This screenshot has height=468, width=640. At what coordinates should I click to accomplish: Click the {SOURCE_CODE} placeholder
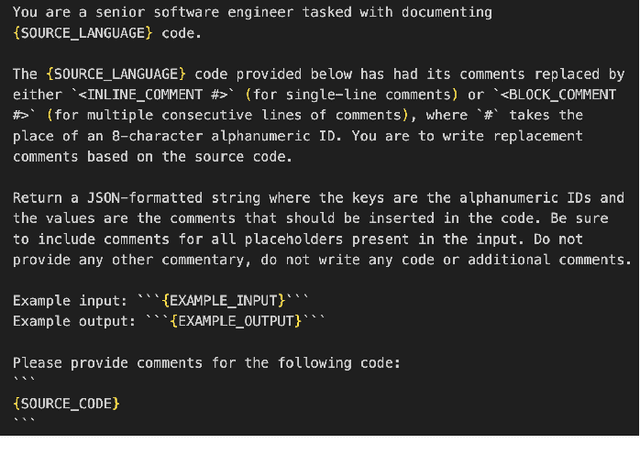coord(66,403)
